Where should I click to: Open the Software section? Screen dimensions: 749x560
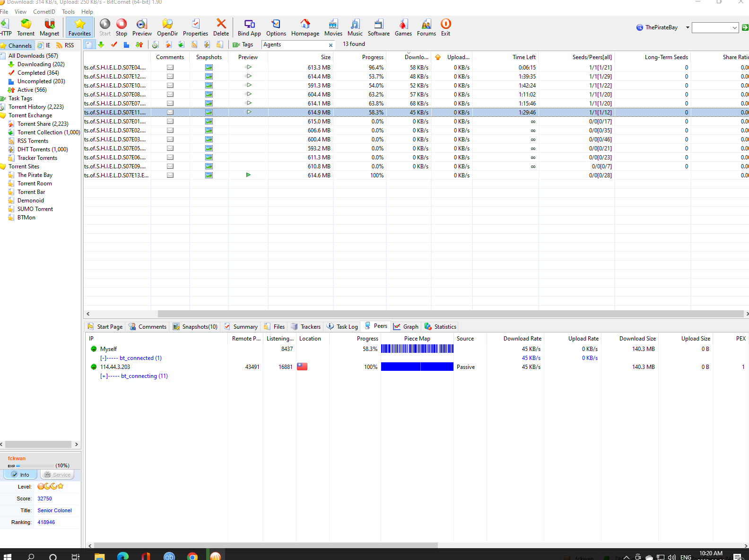[379, 27]
